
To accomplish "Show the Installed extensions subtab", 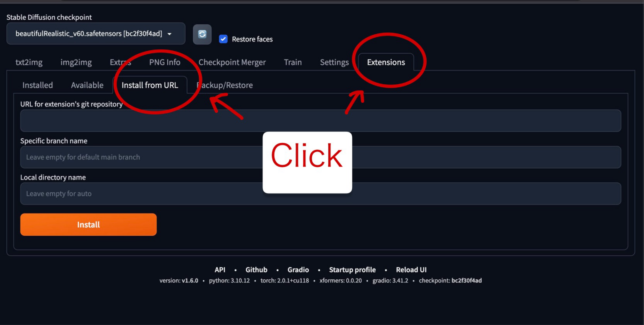I will 37,85.
